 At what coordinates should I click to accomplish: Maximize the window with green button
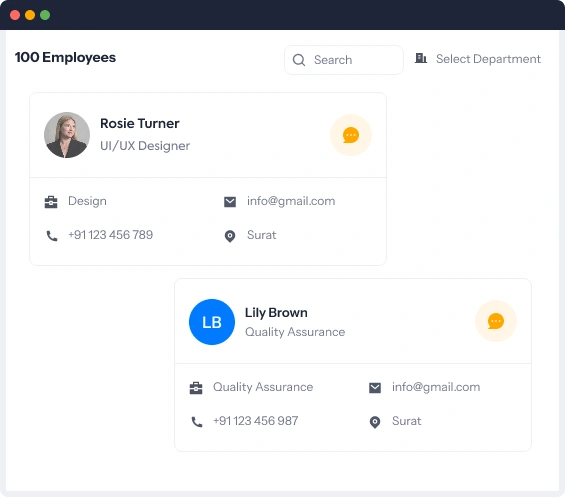[45, 15]
